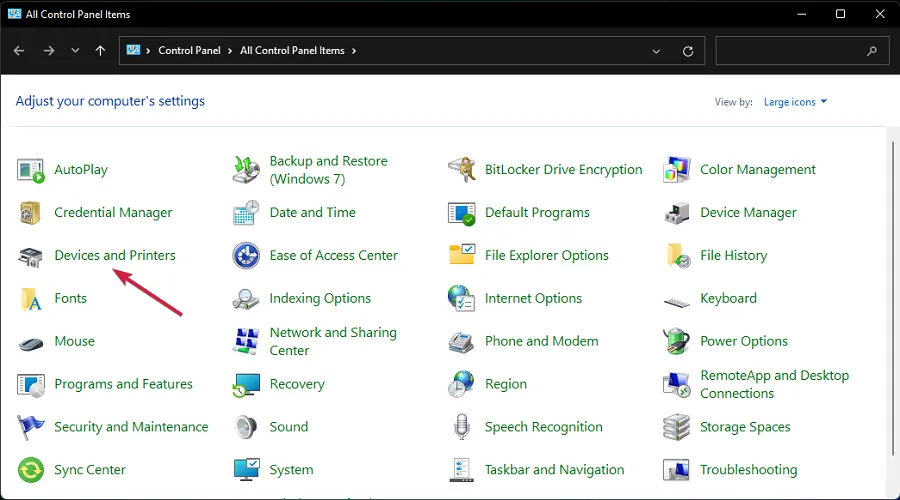Click the BitLocker Drive Encryption icon
Screen dimensions: 900x500
coord(461,170)
